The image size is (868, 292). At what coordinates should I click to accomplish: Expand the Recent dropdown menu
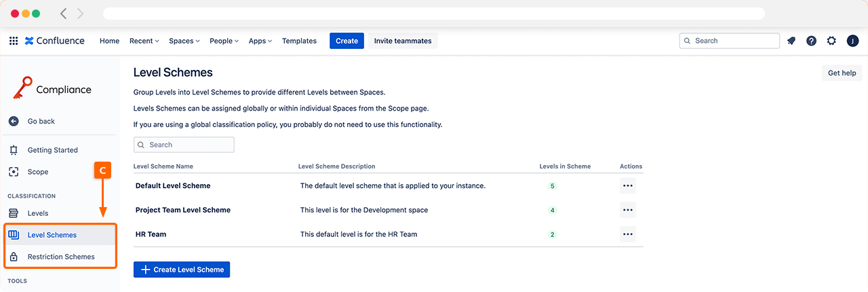click(x=144, y=41)
